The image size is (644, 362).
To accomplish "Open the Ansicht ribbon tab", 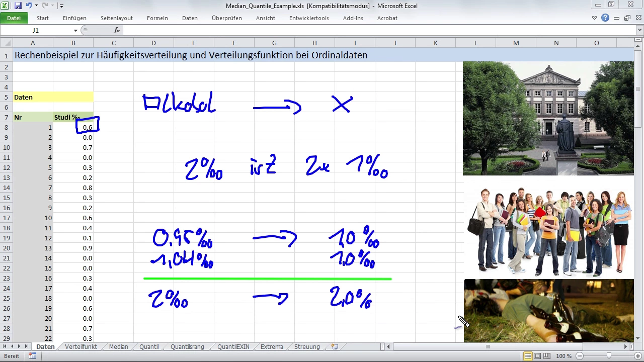I will click(x=266, y=18).
